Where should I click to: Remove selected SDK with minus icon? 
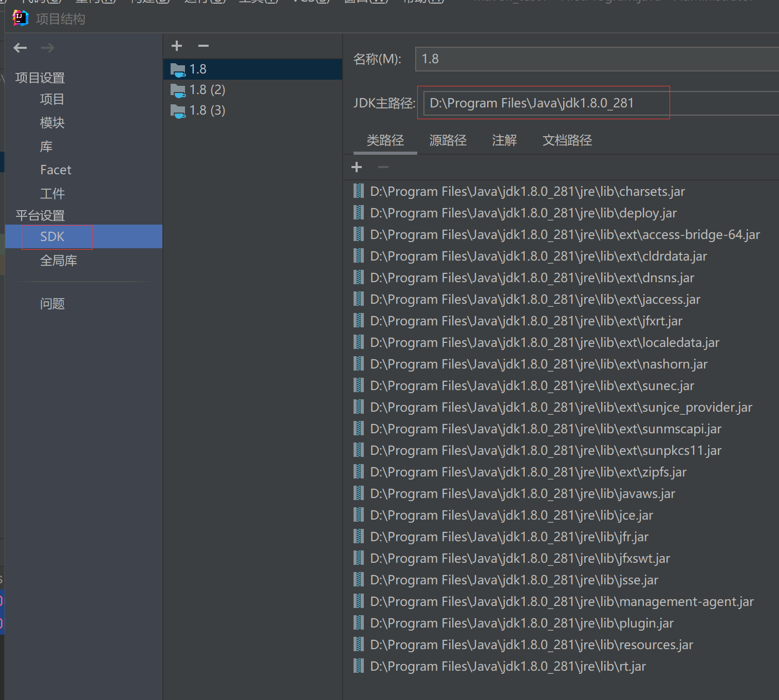click(x=203, y=46)
